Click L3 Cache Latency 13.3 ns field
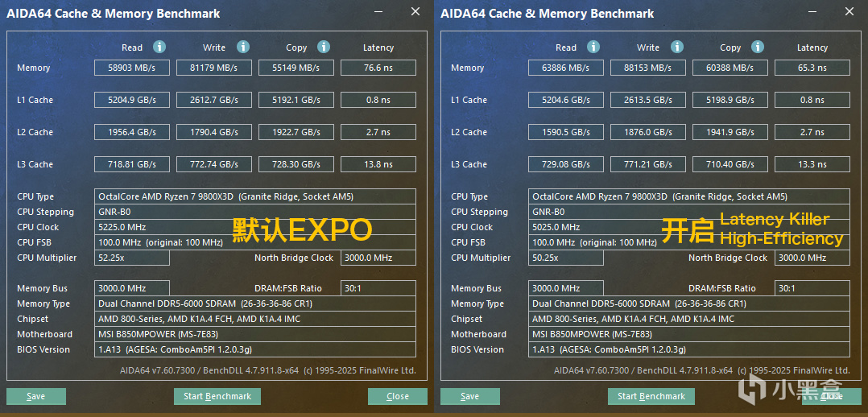 (x=812, y=164)
